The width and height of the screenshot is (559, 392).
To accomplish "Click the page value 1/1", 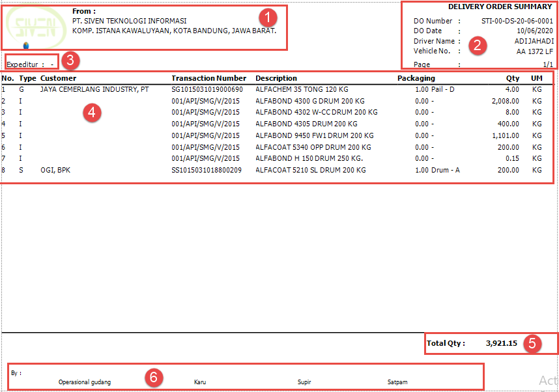I will (x=548, y=65).
